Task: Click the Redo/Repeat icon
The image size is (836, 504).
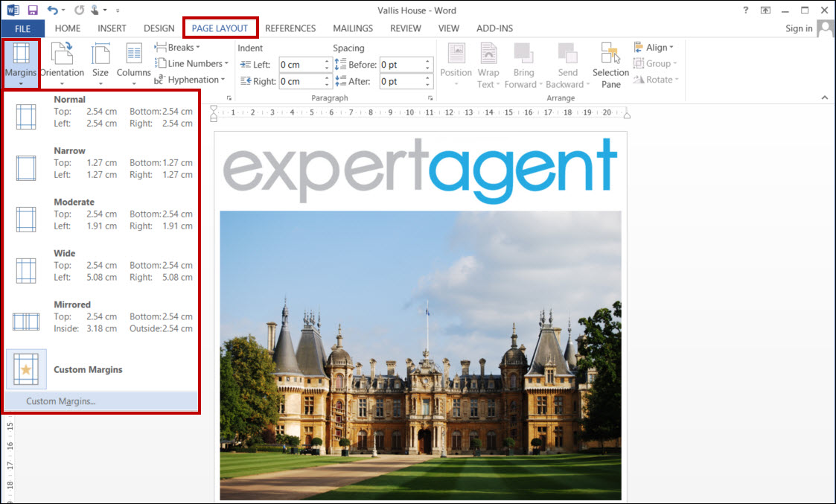Action: tap(79, 10)
